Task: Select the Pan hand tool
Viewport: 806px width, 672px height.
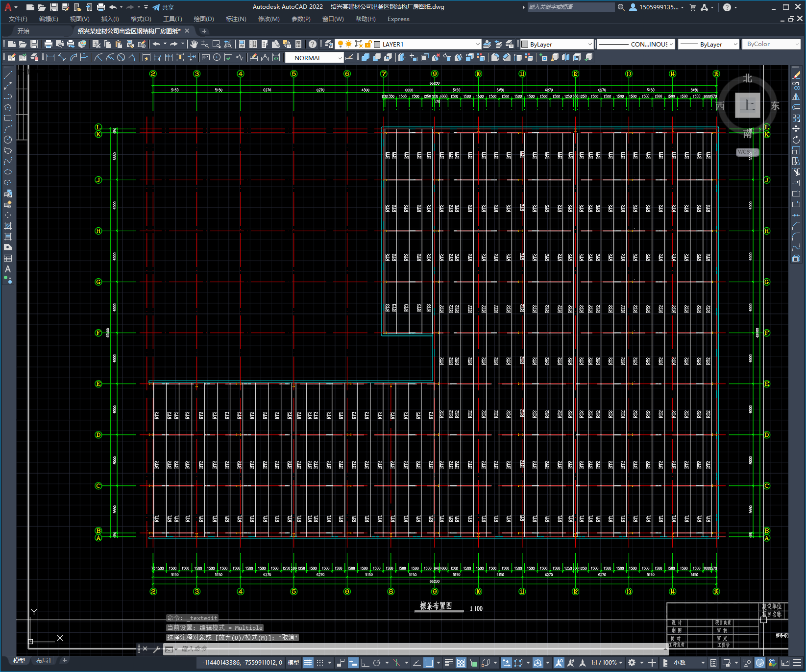Action: [194, 44]
